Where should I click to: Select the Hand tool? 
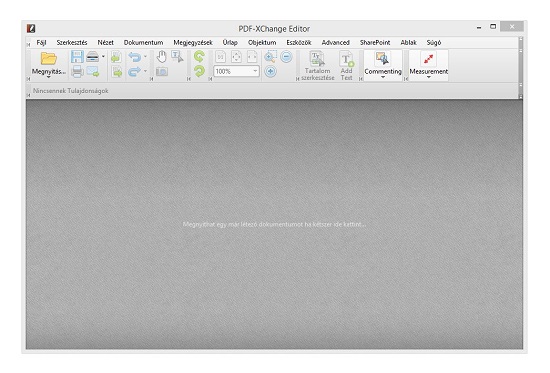coord(161,56)
